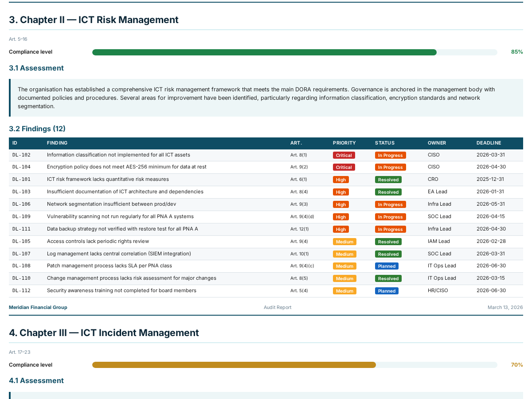Sort the table by the ID column header

pyautogui.click(x=15, y=143)
